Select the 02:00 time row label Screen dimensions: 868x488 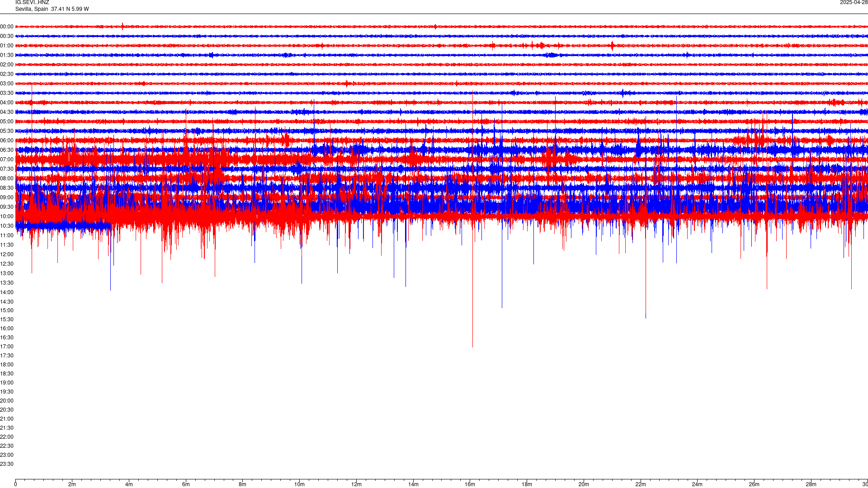click(7, 65)
